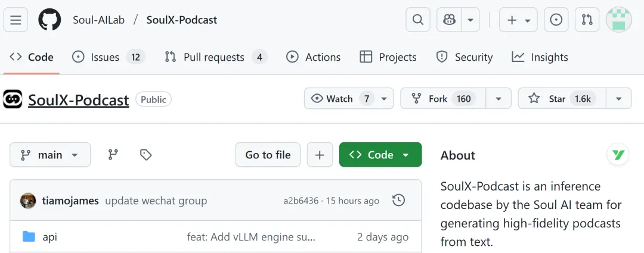Open the main branch selector
Screen dimensions: 644x253
coord(50,155)
